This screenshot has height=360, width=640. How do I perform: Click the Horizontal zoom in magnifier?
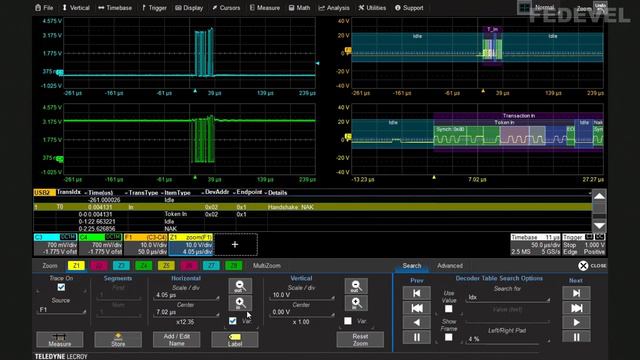[x=240, y=303]
